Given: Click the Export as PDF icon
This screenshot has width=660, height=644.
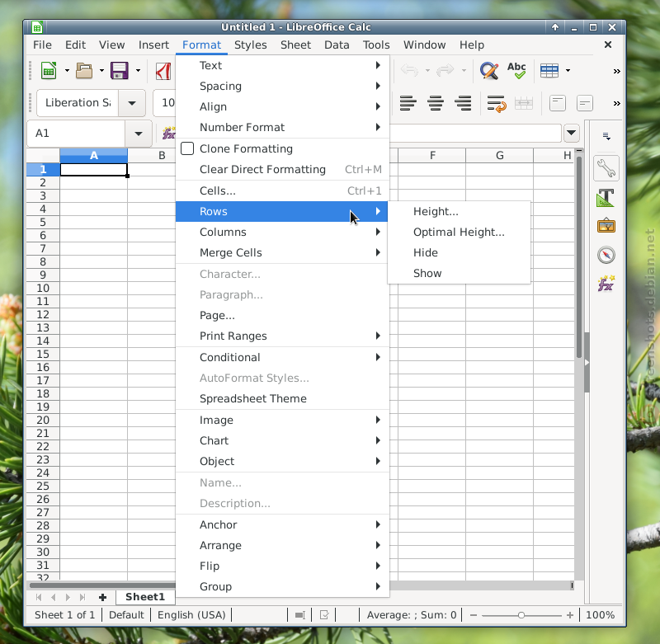Looking at the screenshot, I should 163,71.
